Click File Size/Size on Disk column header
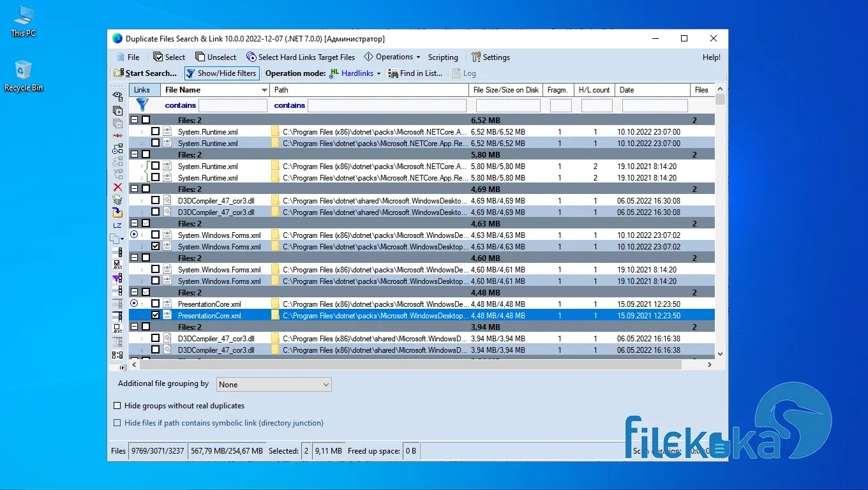The width and height of the screenshot is (868, 490). tap(506, 90)
